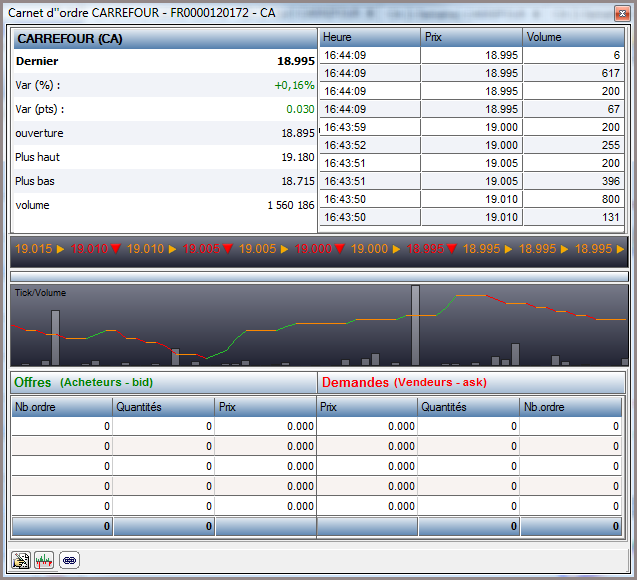Select the trade row with volume 396

coord(472,181)
